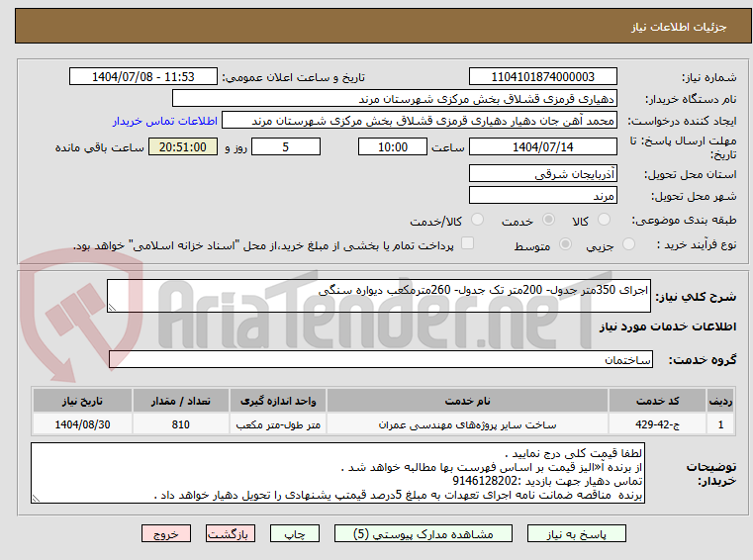This screenshot has width=753, height=560.
Task: Select the کالا/خدمت radio button
Action: [x=477, y=220]
